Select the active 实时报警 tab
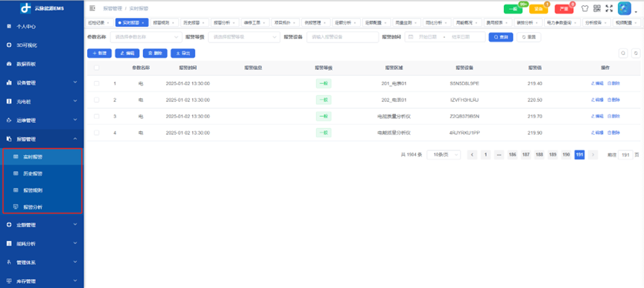644x288 pixels. (x=132, y=23)
